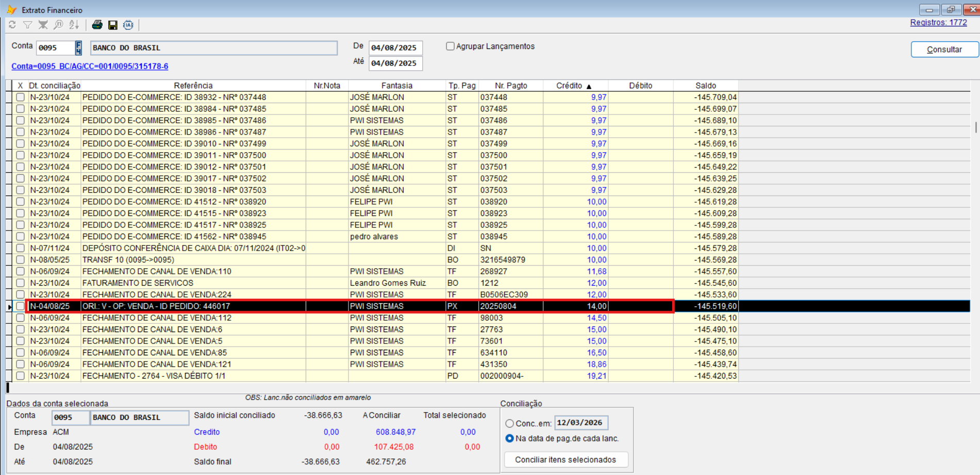Screen dimensions: 980x475
Task: Enable the Agrupar Lançamentos checkbox
Action: tap(450, 46)
